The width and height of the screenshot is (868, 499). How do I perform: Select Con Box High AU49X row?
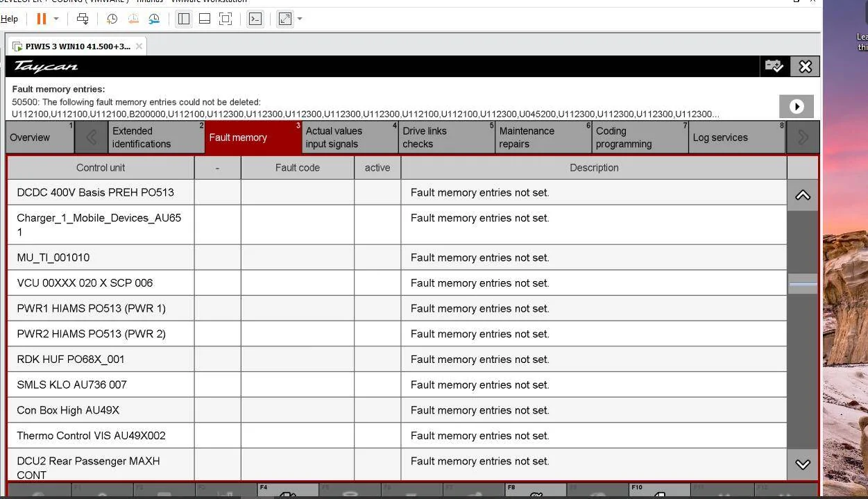click(397, 410)
